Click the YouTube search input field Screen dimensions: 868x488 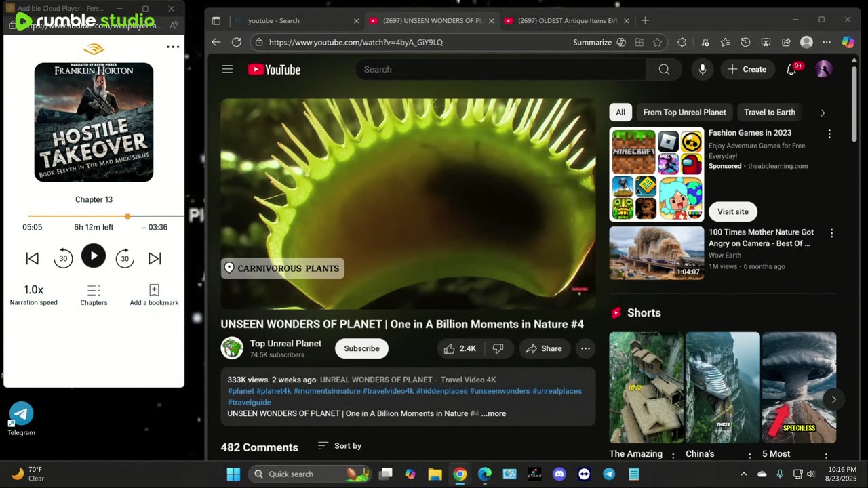click(500, 69)
